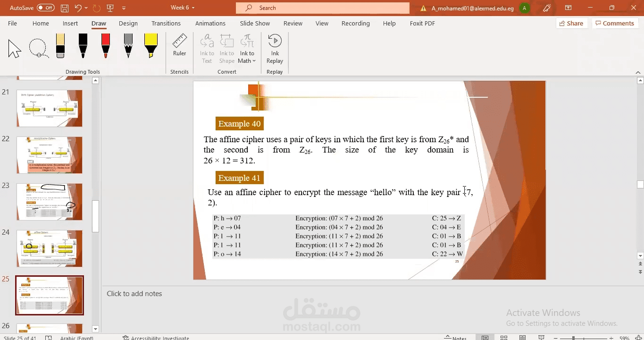Click the Example 41 heading box
644x340 pixels.
[x=240, y=178]
